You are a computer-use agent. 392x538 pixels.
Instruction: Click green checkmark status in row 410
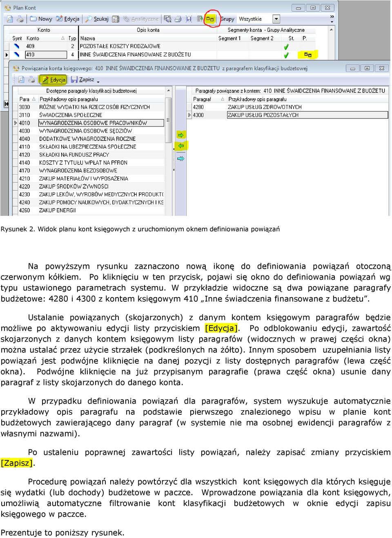287,55
